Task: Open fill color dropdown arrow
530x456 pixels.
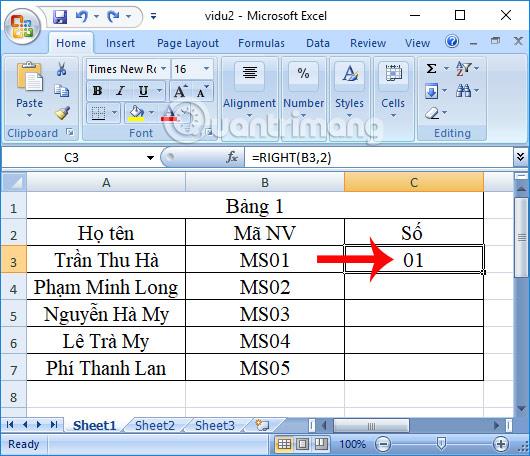Action: click(151, 113)
